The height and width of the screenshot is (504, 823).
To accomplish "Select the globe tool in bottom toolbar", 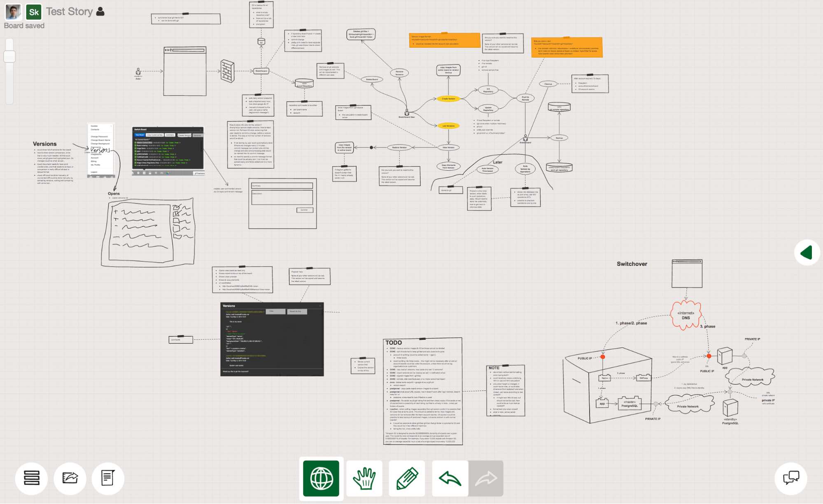I will (x=321, y=478).
